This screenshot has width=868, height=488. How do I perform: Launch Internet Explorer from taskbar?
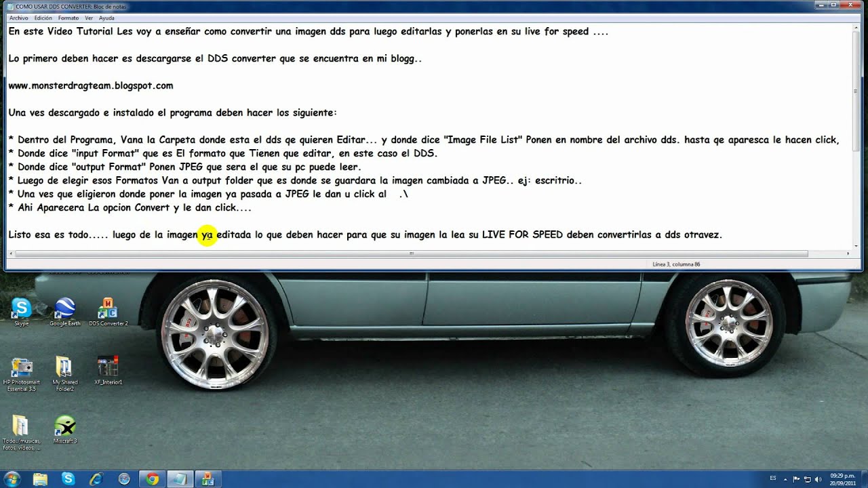pyautogui.click(x=96, y=479)
